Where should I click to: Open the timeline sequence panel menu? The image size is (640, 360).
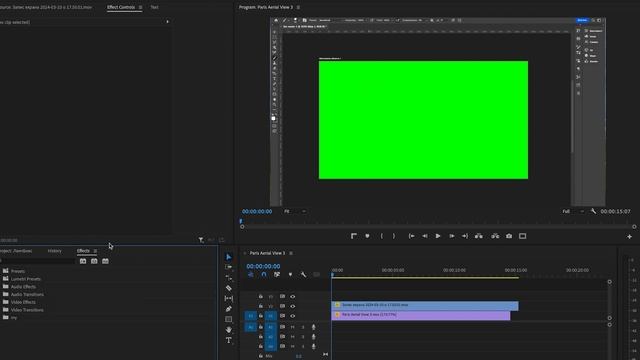291,253
